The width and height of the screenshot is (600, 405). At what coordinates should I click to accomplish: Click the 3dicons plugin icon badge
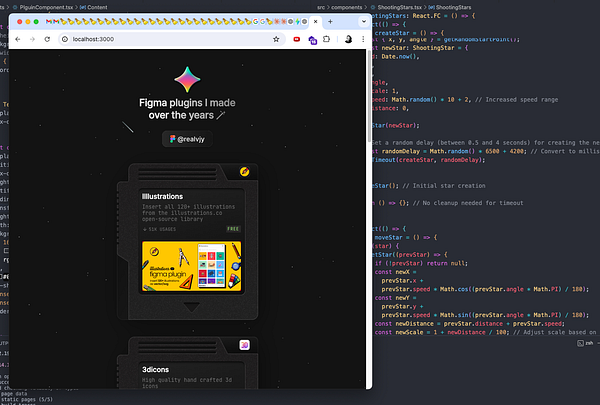(x=245, y=345)
